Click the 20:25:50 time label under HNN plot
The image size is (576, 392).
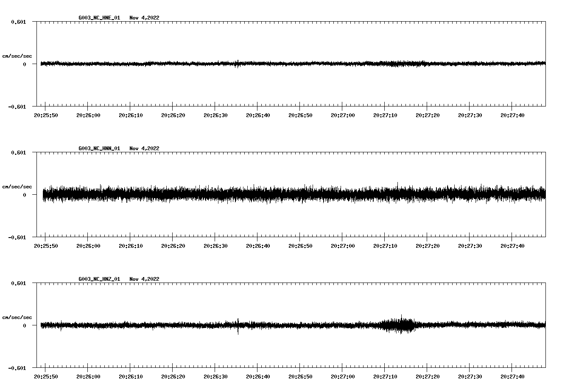(46, 246)
